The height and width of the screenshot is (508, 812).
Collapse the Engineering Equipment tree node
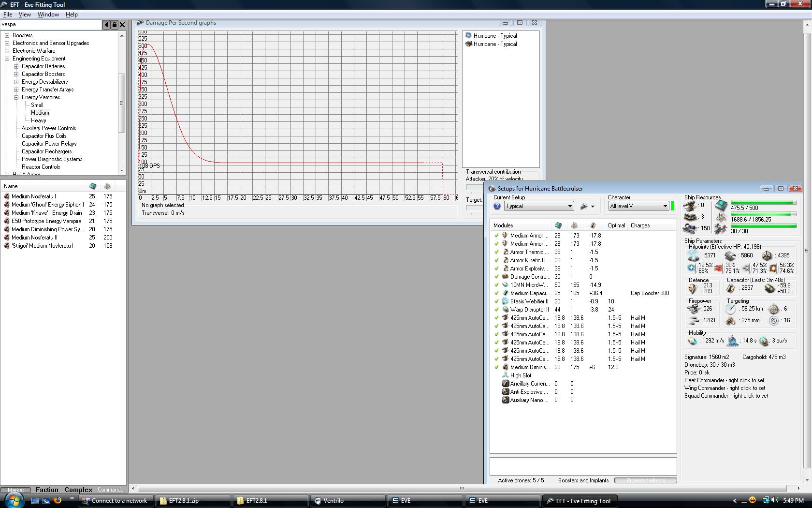7,59
